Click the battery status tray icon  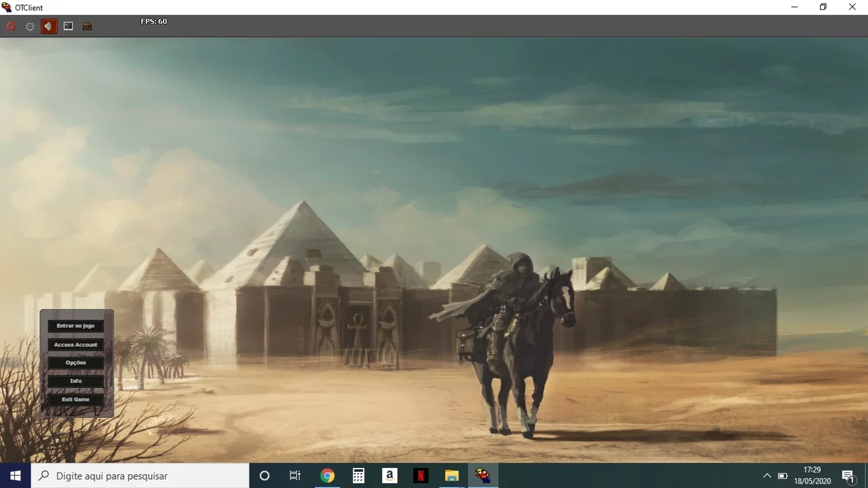pyautogui.click(x=782, y=476)
